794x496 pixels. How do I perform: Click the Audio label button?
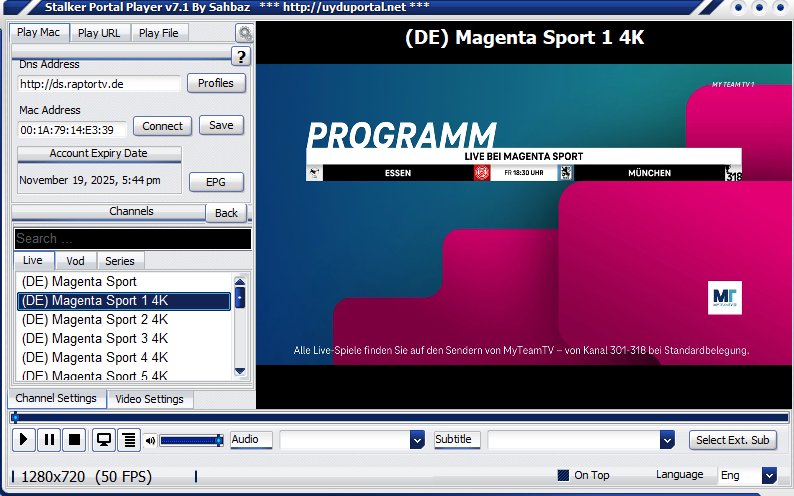251,439
